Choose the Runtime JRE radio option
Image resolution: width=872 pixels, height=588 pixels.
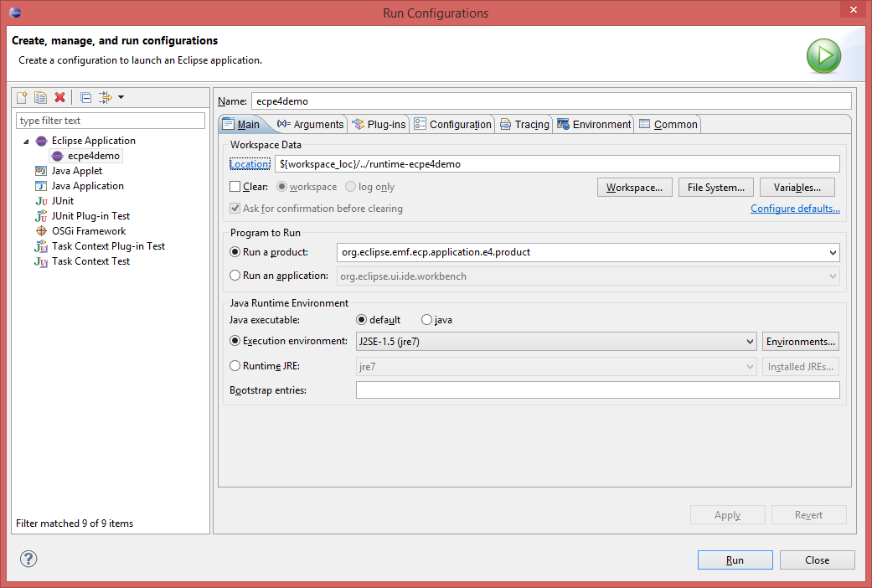[x=235, y=366]
